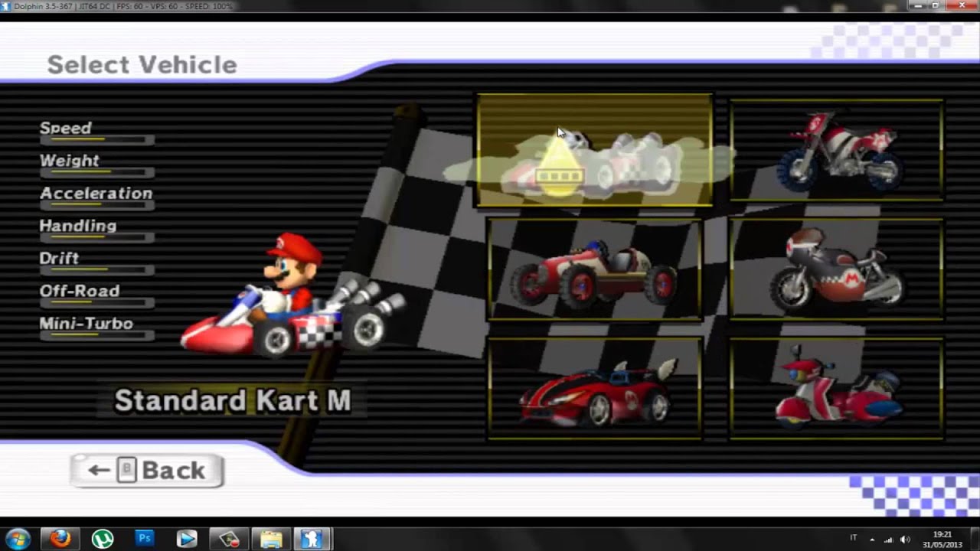This screenshot has width=980, height=551.
Task: Select the highlighted Standard Kart M tile
Action: pyautogui.click(x=595, y=151)
